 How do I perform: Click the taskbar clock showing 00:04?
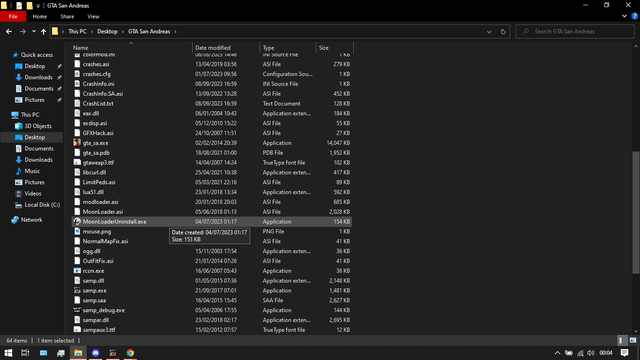(606, 353)
